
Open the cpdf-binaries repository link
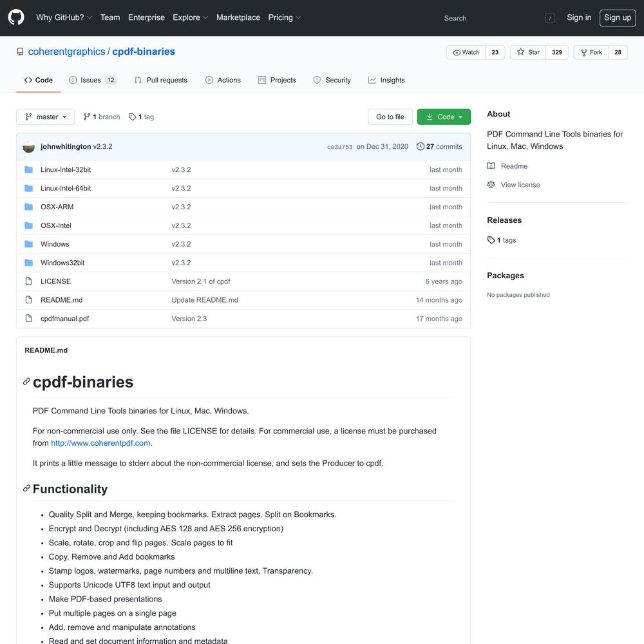click(144, 52)
